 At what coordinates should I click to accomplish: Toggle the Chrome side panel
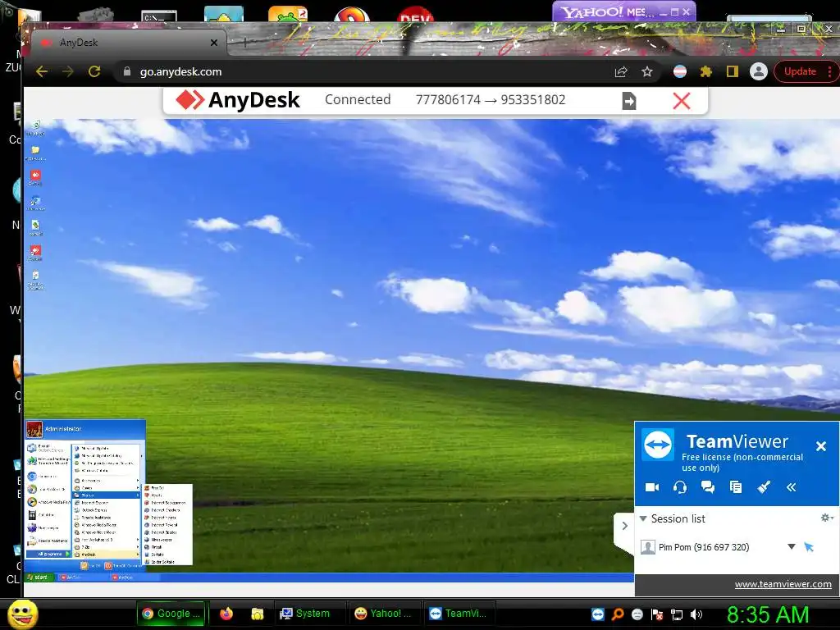[x=733, y=72]
